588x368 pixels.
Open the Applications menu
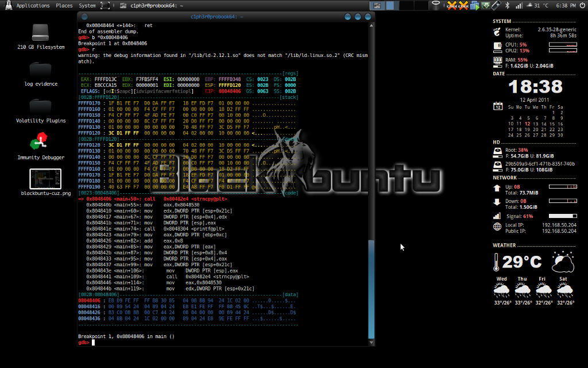tap(33, 6)
